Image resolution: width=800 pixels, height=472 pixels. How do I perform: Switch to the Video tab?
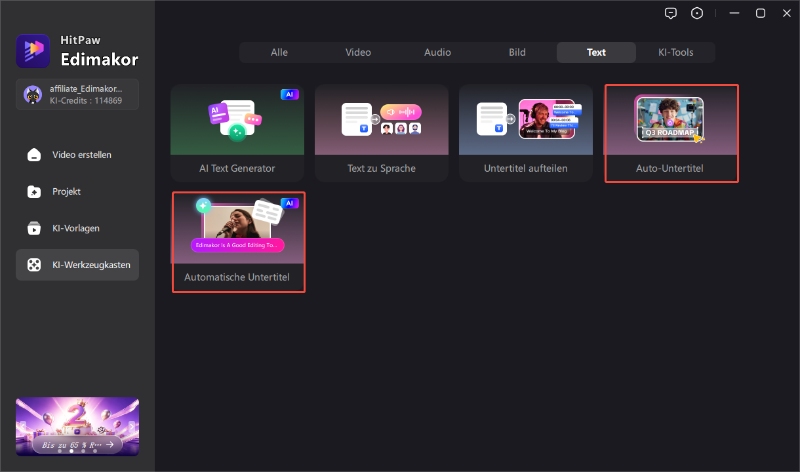358,53
